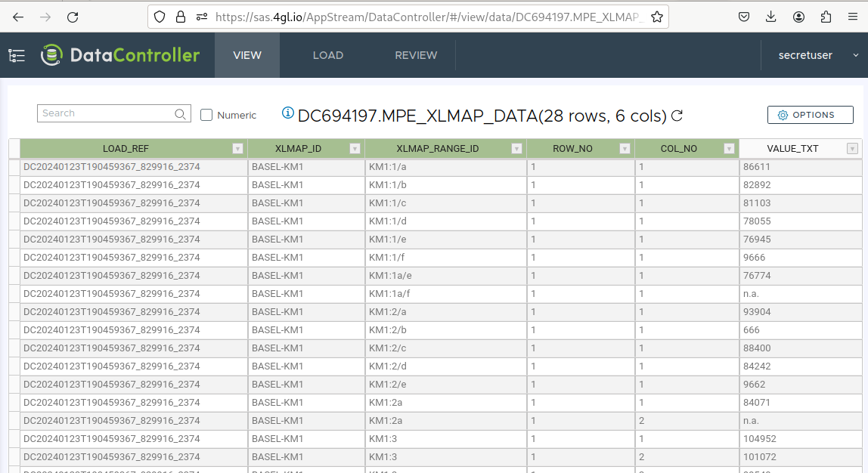Click the browser reload button
Viewport: 868px width, 473px height.
72,17
